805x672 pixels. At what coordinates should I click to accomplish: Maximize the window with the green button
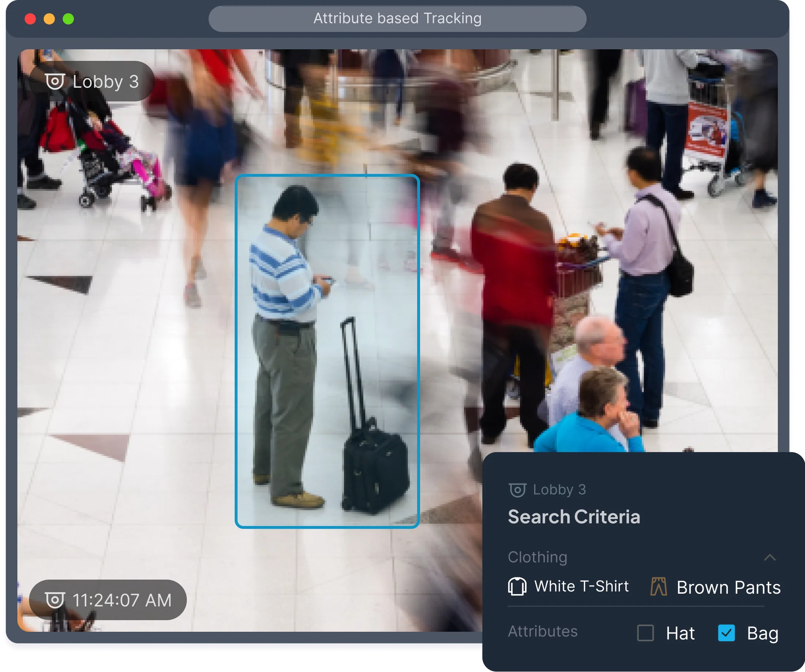click(68, 19)
